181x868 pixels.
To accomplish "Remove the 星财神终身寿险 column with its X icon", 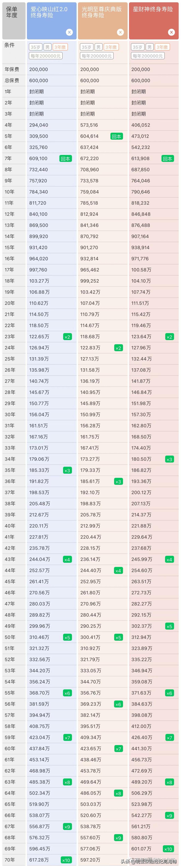I will (x=172, y=32).
